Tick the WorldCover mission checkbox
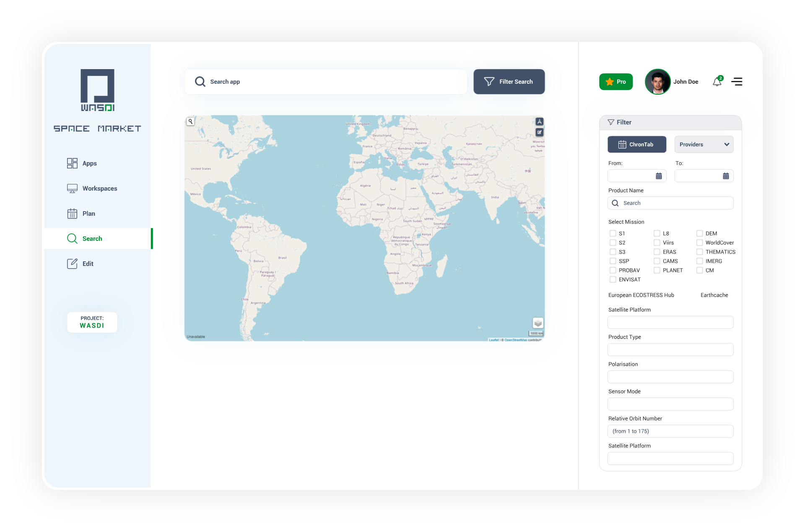The image size is (805, 532). pyautogui.click(x=700, y=243)
